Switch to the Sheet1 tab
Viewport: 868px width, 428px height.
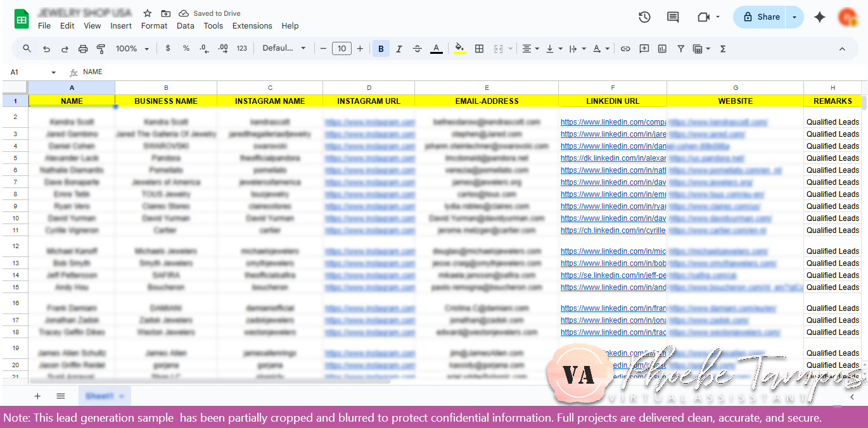coord(100,395)
